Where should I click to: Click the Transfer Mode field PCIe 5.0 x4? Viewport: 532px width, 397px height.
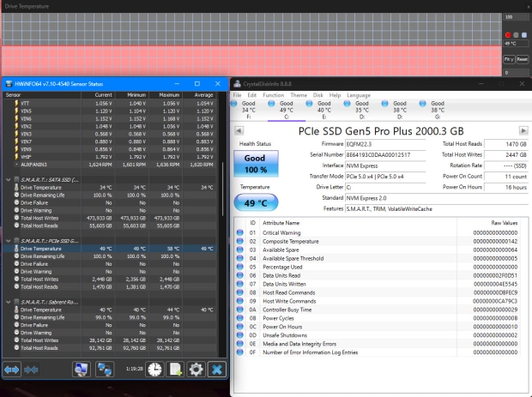pyautogui.click(x=385, y=177)
